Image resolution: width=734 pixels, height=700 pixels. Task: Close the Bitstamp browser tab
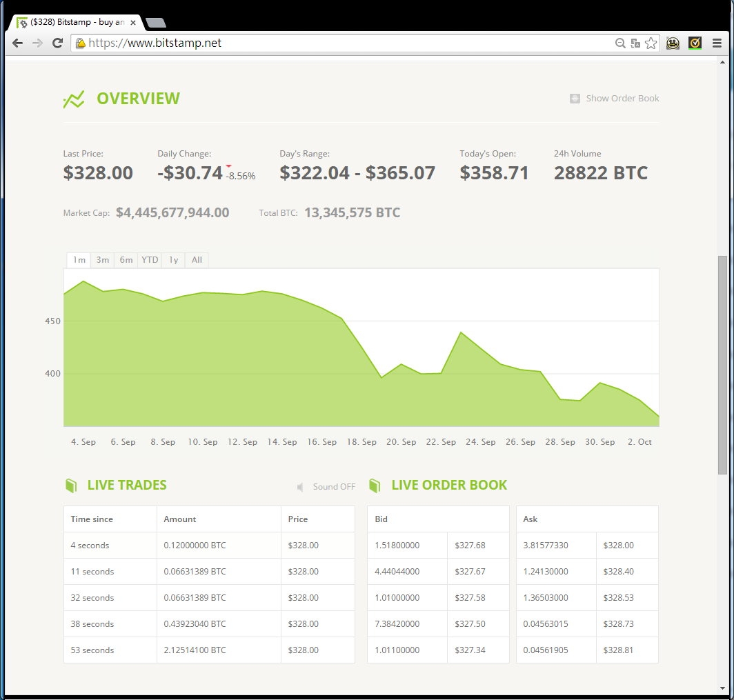tap(133, 23)
